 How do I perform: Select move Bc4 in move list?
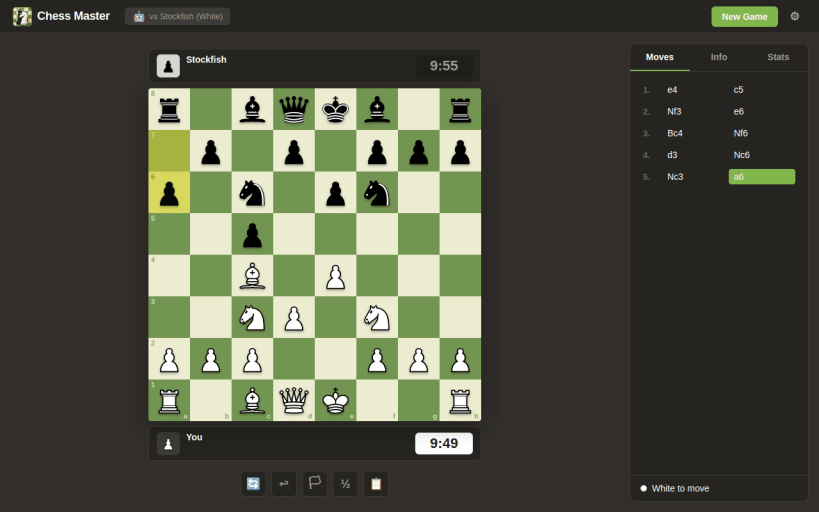tap(675, 133)
